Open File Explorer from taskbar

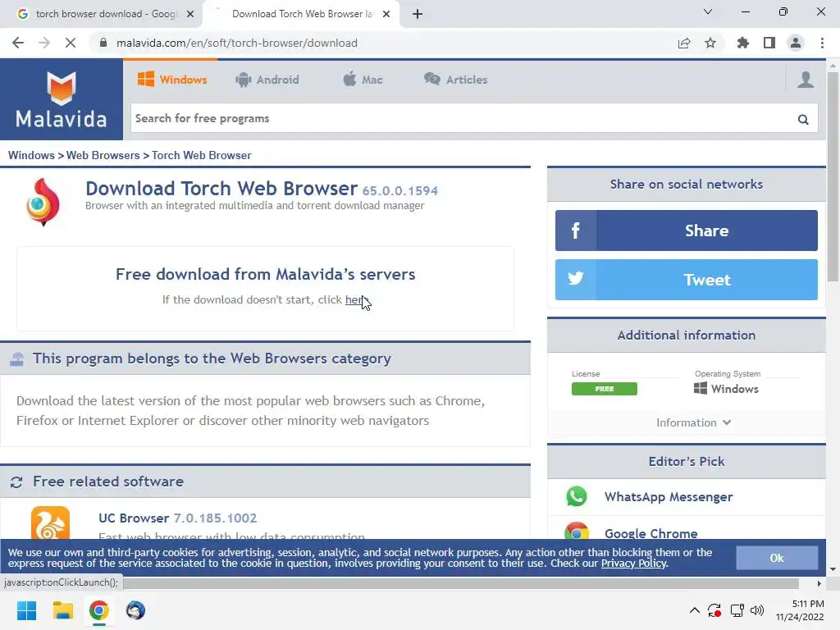point(62,610)
